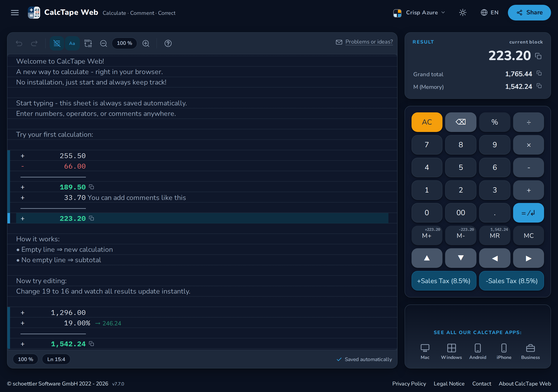The width and height of the screenshot is (558, 392).
Task: Toggle the line wrap toolbar button
Action: [57, 43]
